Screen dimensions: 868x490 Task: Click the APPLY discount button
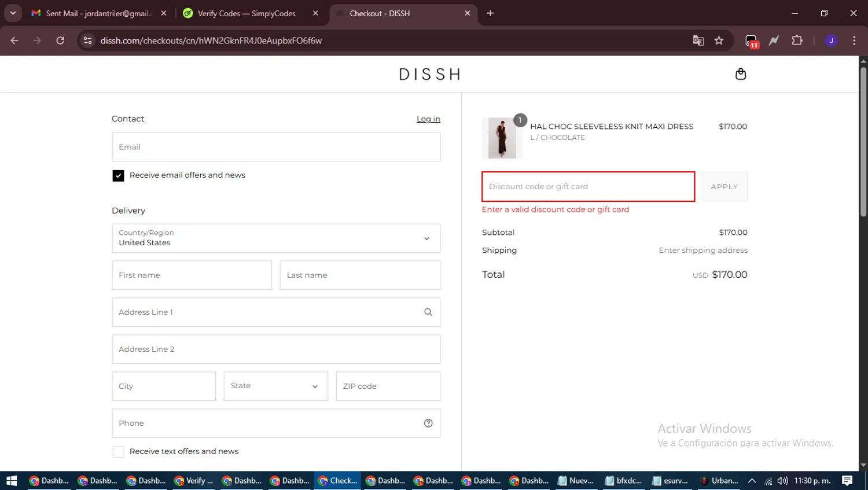pos(724,186)
